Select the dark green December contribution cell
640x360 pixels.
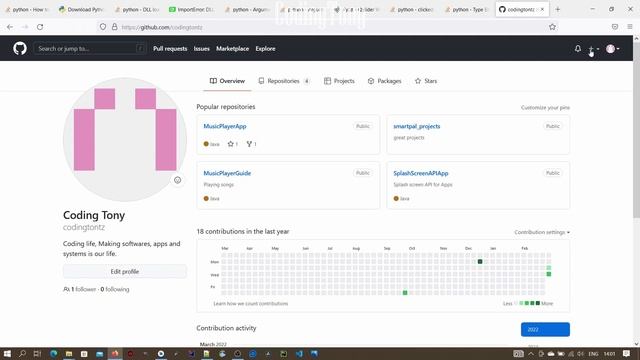click(x=480, y=262)
